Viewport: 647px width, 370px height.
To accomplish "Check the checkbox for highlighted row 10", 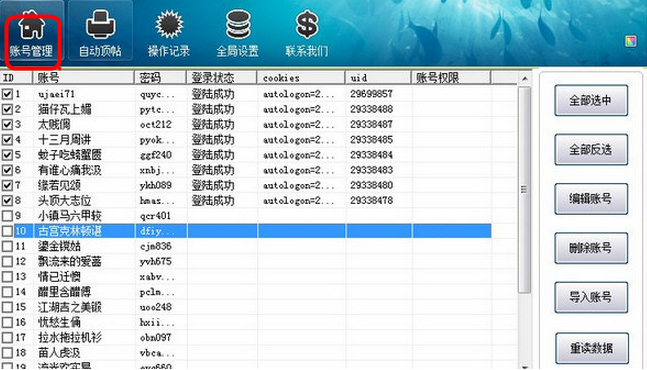I will pos(7,231).
